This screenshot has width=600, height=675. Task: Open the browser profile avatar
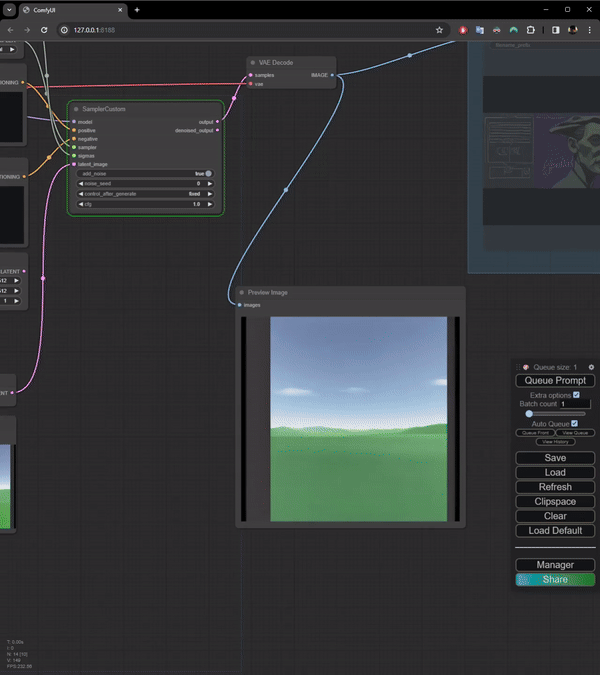coord(572,30)
